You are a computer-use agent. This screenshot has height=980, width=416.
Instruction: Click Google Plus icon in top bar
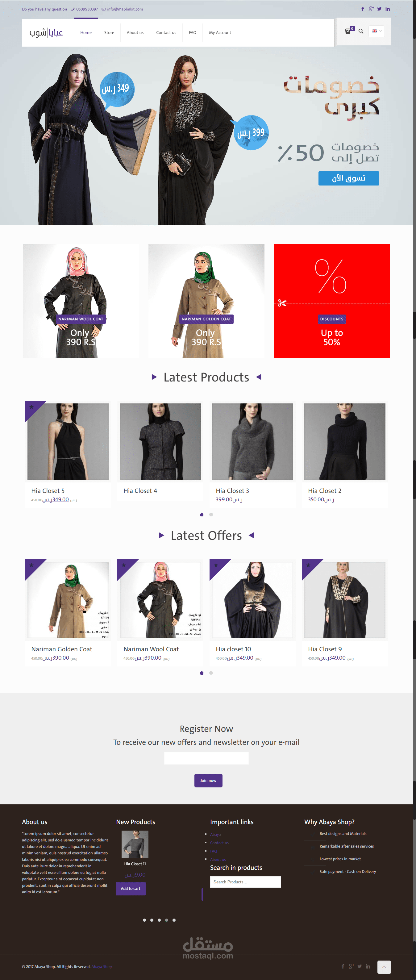(371, 9)
